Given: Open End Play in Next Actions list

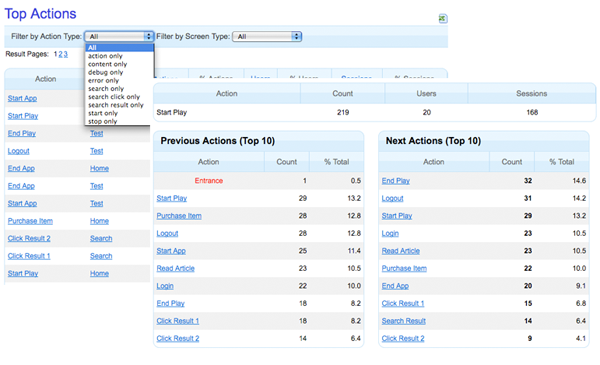Looking at the screenshot, I should click(396, 181).
